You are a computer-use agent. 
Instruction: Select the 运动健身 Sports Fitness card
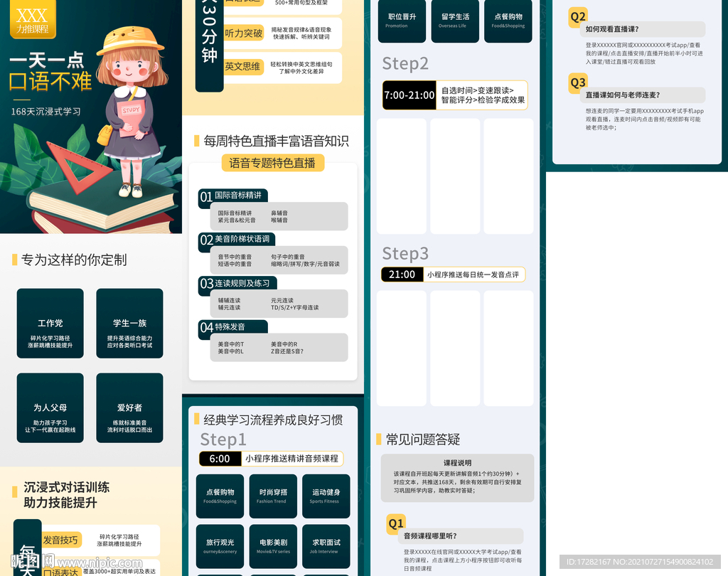click(326, 496)
